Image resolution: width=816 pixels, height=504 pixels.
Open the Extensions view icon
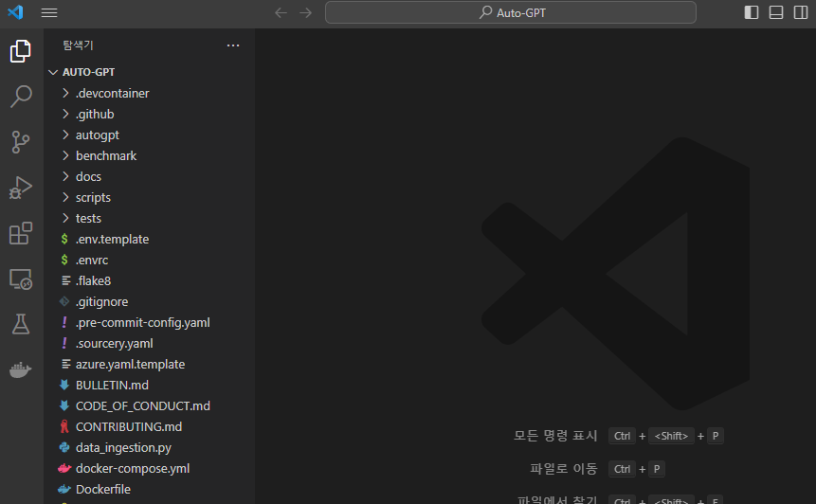21,233
